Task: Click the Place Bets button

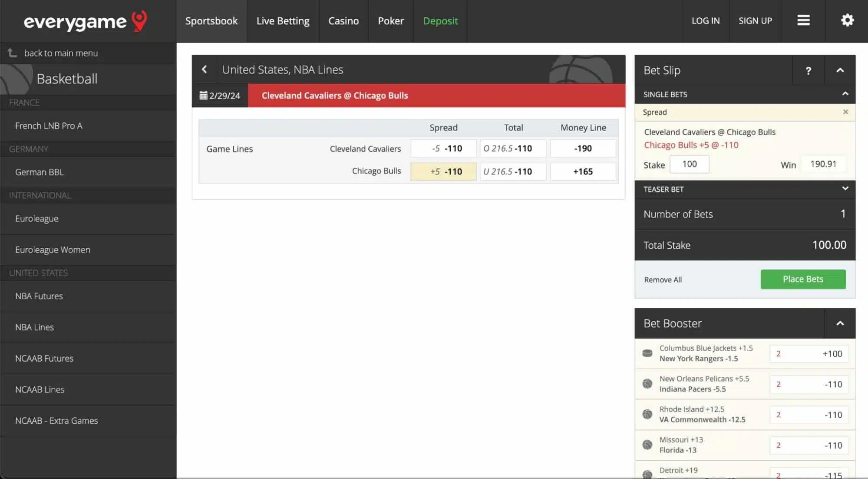Action: tap(802, 279)
